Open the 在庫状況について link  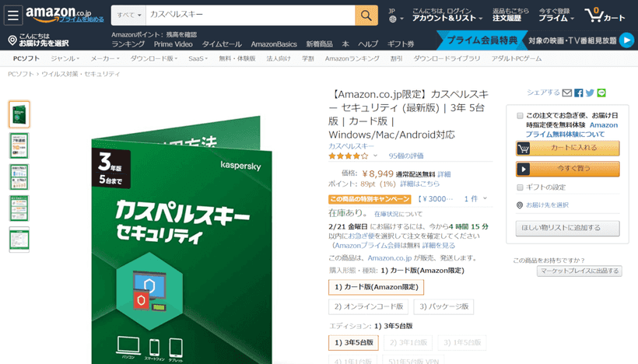pos(398,214)
